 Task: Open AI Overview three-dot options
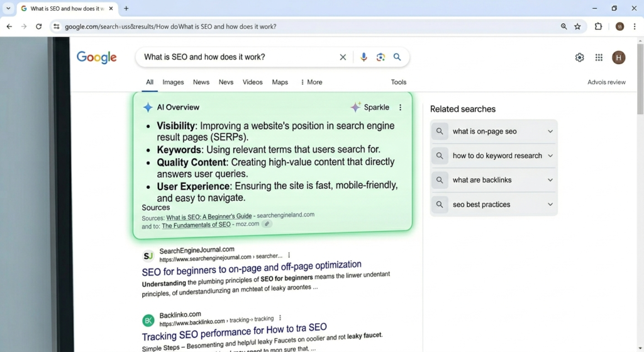tap(400, 107)
